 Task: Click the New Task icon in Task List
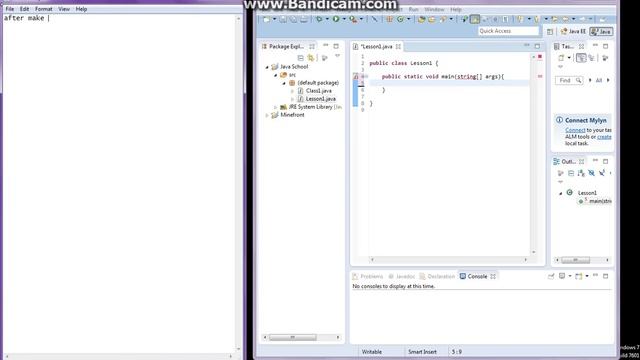click(x=561, y=58)
